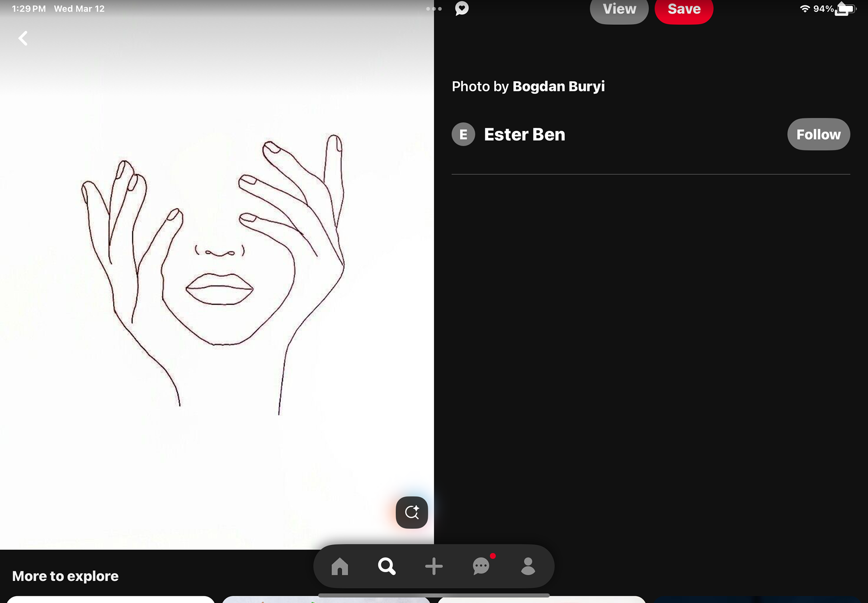Tap the plus create icon
This screenshot has width=868, height=603.
tap(434, 566)
